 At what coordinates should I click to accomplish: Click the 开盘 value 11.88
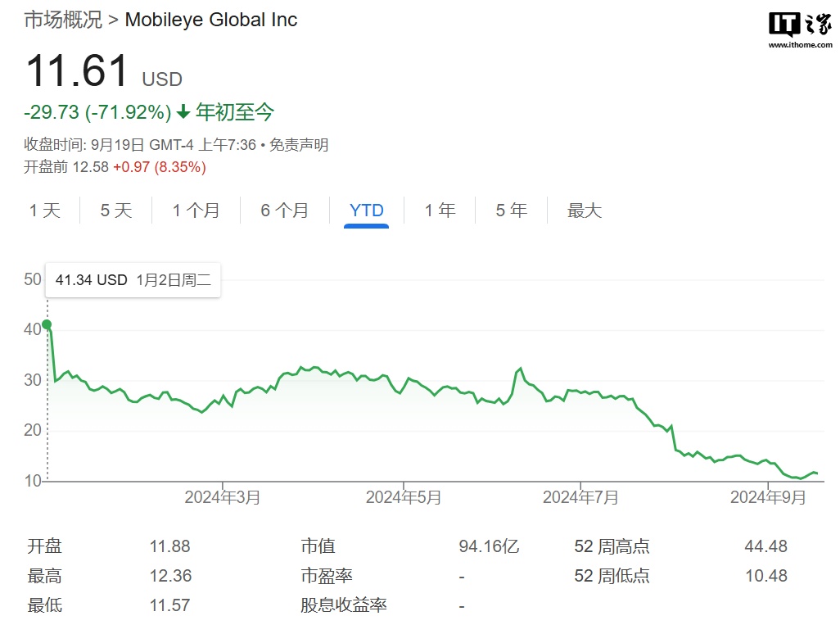tap(169, 546)
